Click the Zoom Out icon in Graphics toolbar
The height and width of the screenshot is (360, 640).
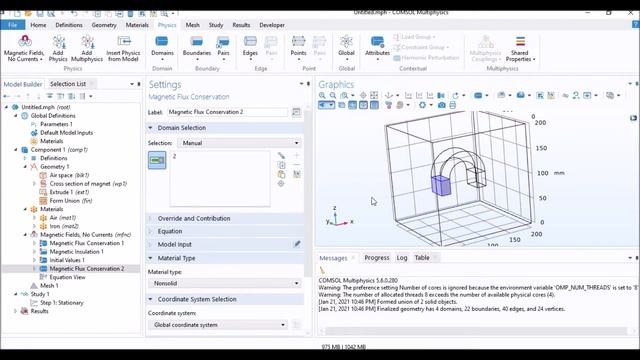coord(333,95)
